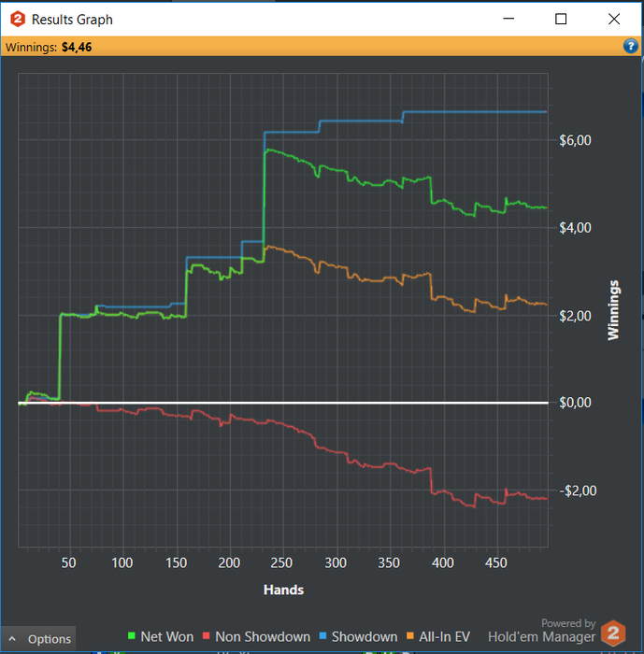The image size is (644, 654).
Task: Click the $0,00 y-axis label
Action: coord(575,403)
